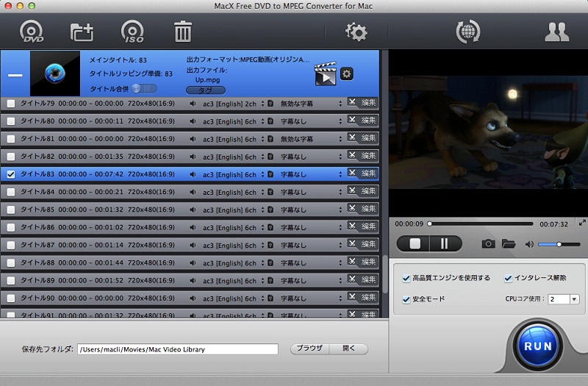Click the video preview frame

tap(488, 132)
